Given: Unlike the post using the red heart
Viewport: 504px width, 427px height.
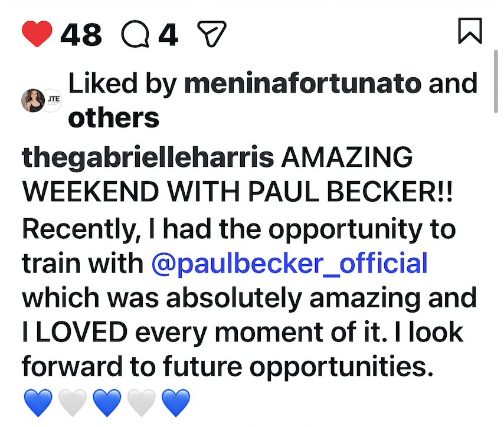Looking at the screenshot, I should pyautogui.click(x=37, y=34).
